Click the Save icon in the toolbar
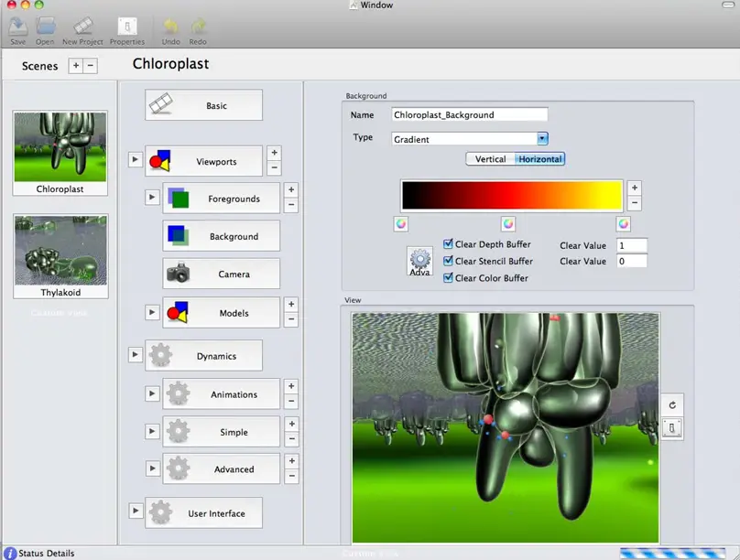Screen dimensions: 740x560 tap(17, 27)
